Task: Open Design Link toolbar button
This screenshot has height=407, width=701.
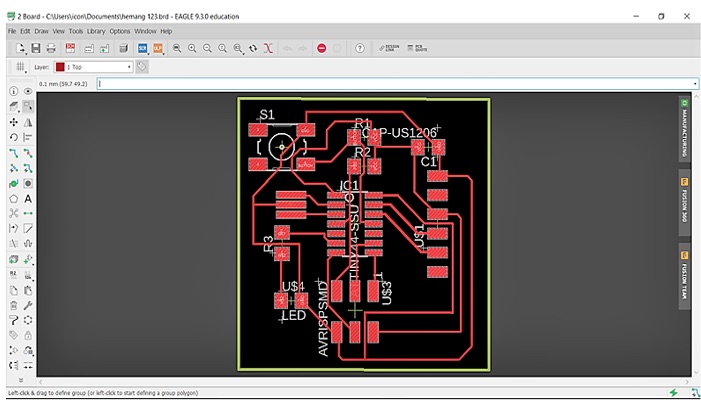Action: pos(389,48)
